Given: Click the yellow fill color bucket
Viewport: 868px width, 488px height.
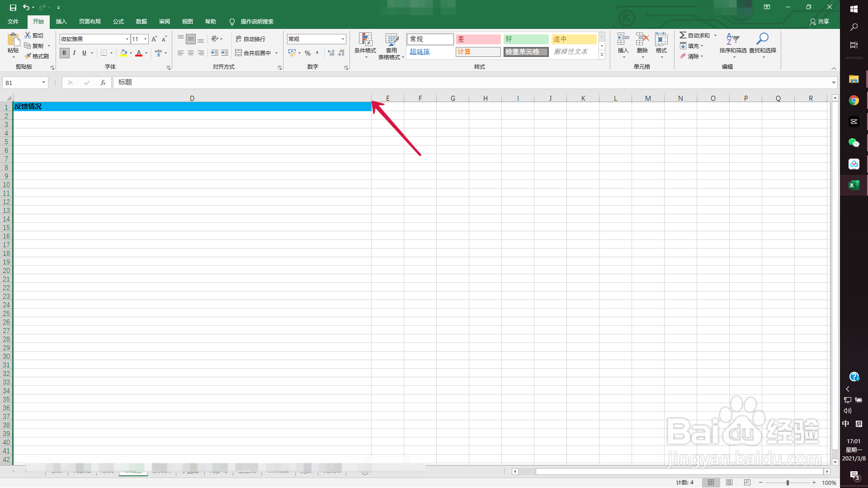Looking at the screenshot, I should click(123, 53).
